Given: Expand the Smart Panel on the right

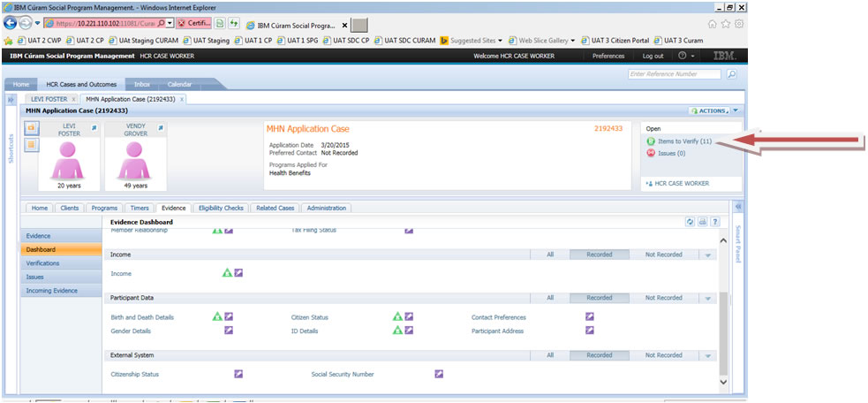Looking at the screenshot, I should [737, 206].
